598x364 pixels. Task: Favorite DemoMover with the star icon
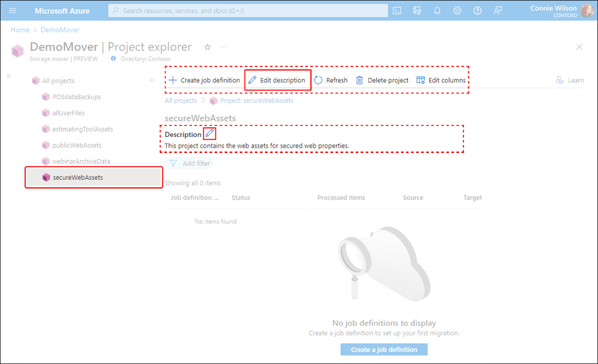(208, 47)
